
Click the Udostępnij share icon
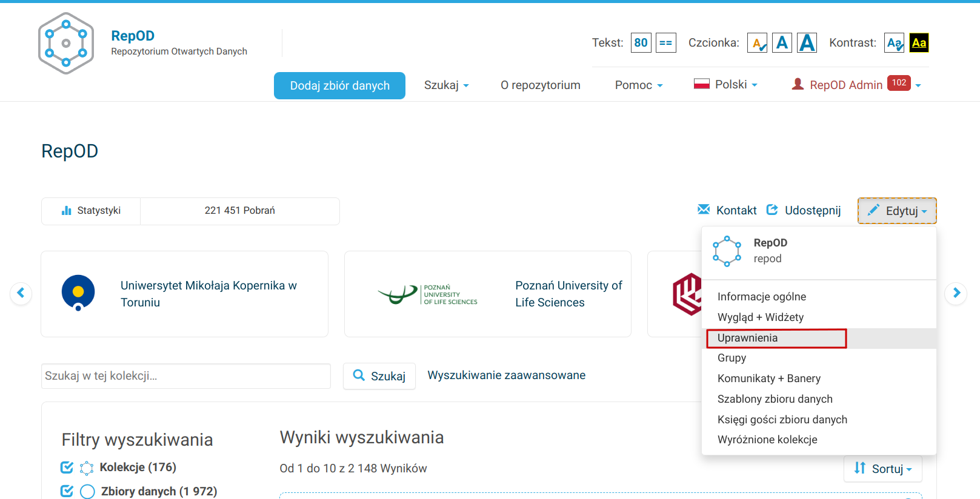click(772, 210)
